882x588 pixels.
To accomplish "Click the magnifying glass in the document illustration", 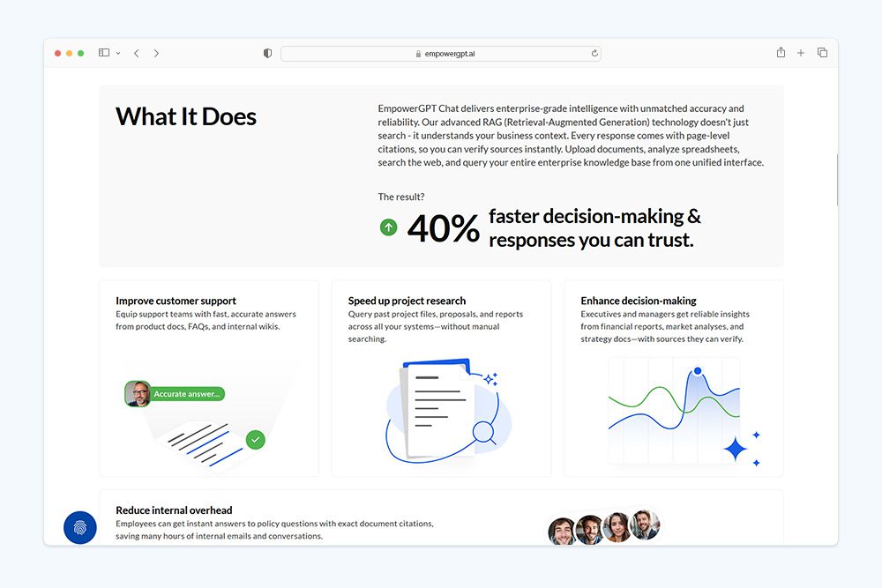I will tap(484, 433).
